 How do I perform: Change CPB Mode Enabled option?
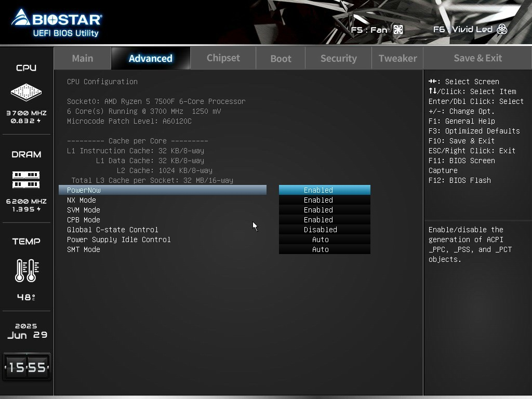click(x=324, y=220)
